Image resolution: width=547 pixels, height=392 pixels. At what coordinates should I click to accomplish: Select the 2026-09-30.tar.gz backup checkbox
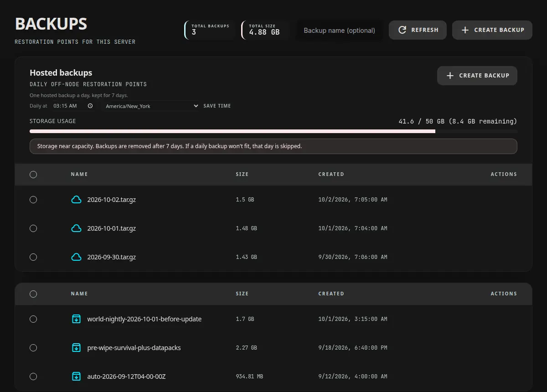click(33, 257)
